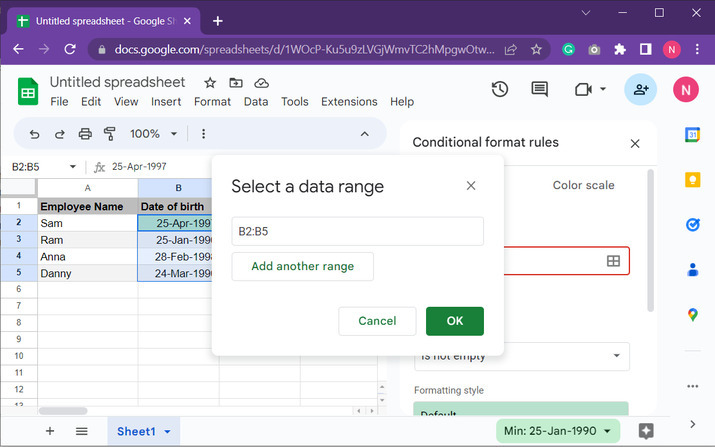
Task: Click Add another range button
Action: [x=302, y=267]
